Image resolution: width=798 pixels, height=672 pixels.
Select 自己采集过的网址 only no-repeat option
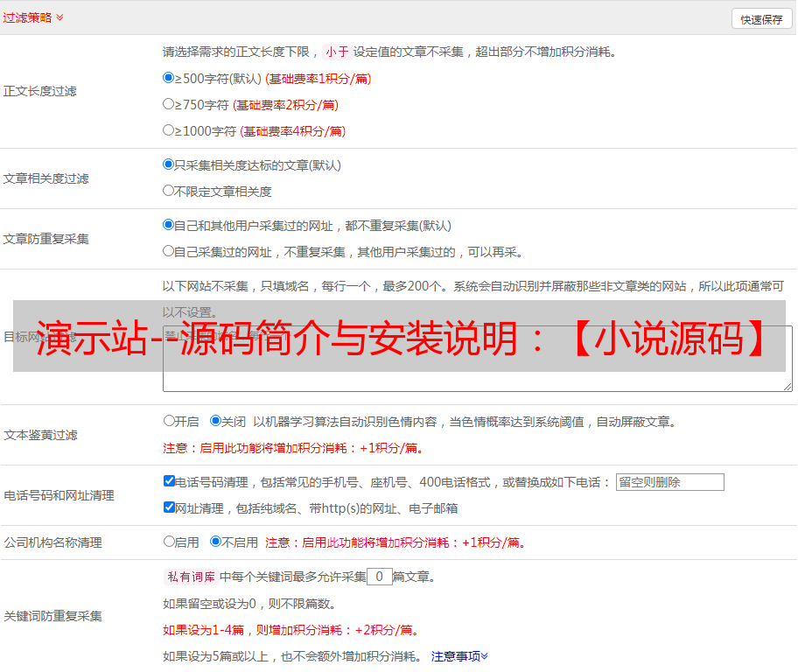tap(169, 251)
